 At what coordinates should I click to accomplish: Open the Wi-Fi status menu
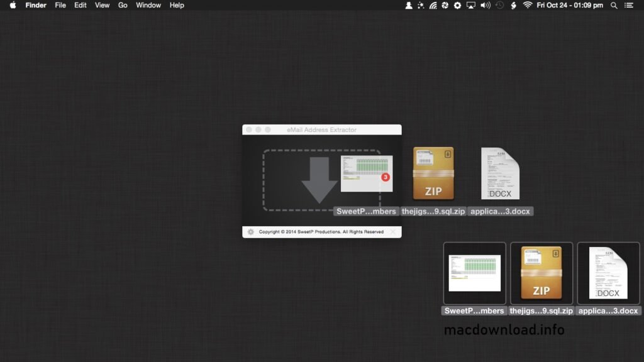(528, 6)
